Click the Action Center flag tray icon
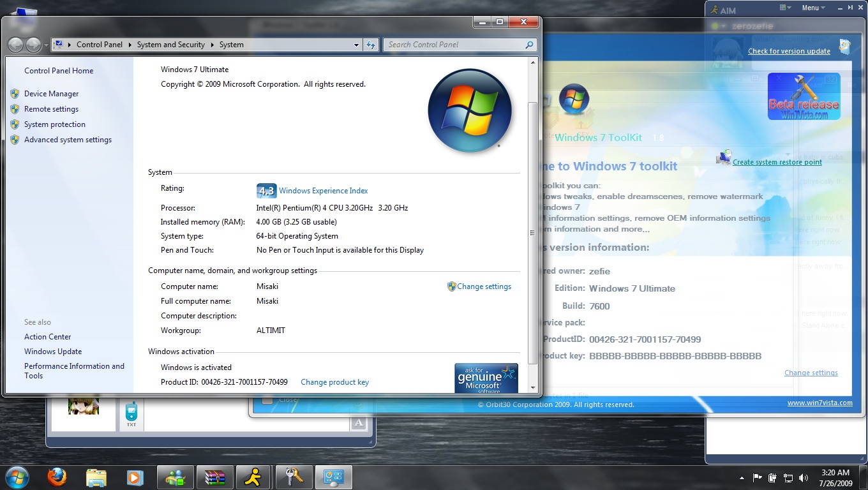Image resolution: width=868 pixels, height=490 pixels. (x=758, y=477)
